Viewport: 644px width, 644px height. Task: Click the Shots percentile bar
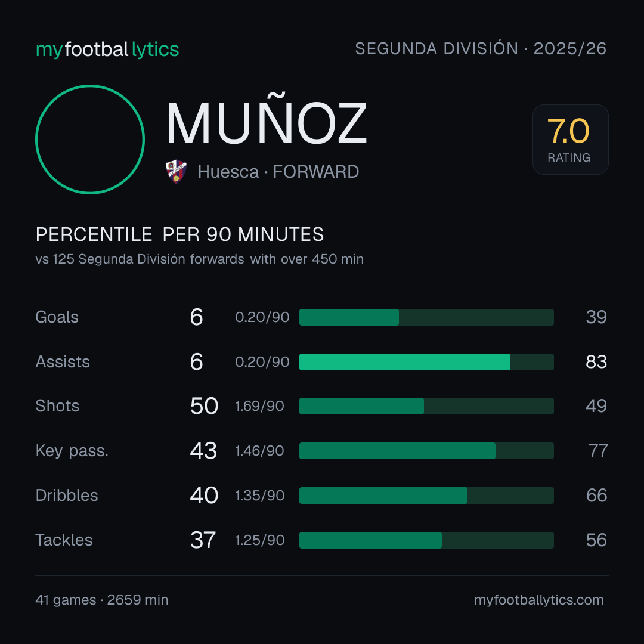pyautogui.click(x=426, y=406)
